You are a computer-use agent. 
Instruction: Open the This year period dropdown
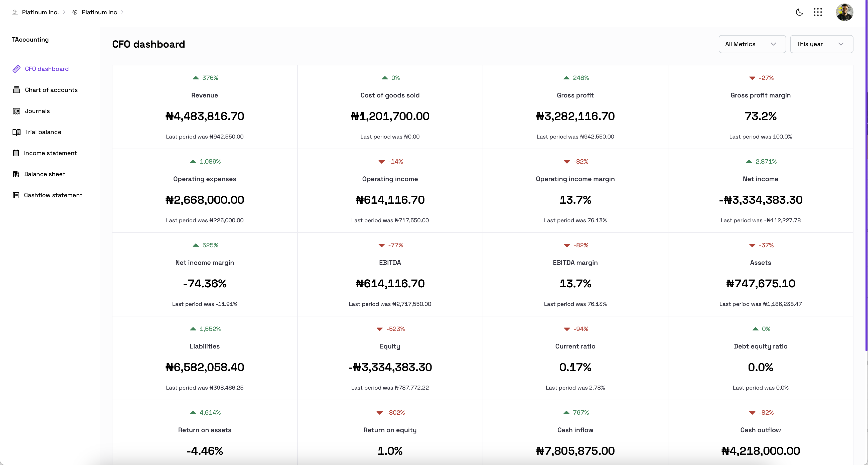point(821,44)
